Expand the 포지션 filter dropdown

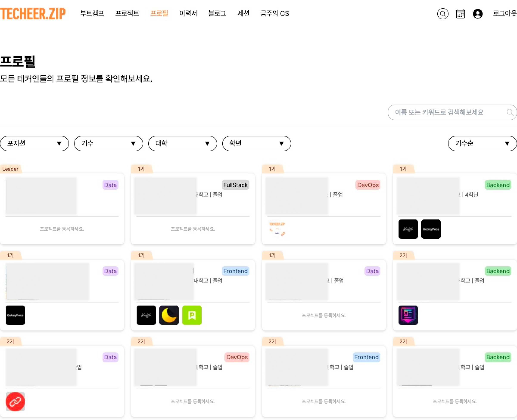(34, 144)
